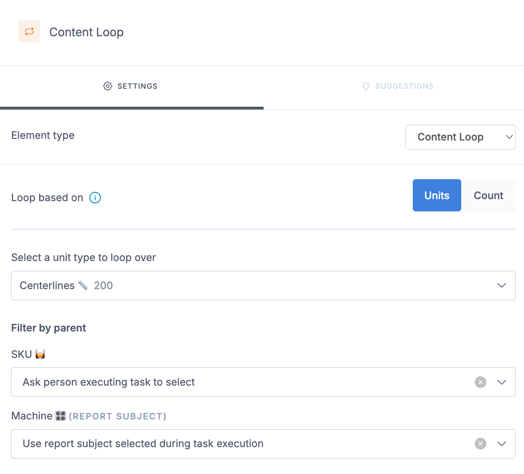The height and width of the screenshot is (474, 524).
Task: Click the Suggestions lightbulb icon
Action: click(366, 86)
